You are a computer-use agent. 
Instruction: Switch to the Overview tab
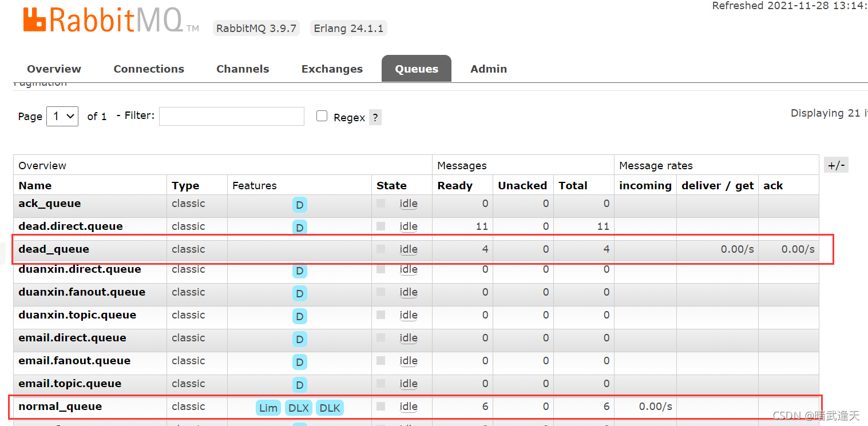(54, 69)
